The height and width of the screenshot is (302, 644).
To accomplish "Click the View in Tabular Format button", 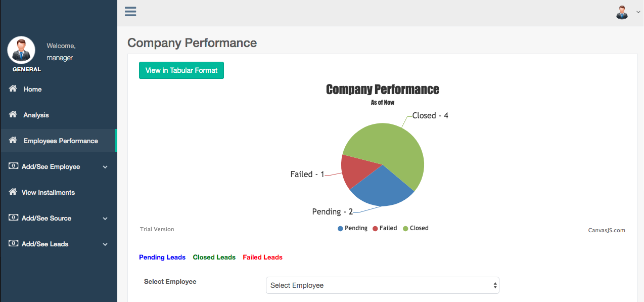I will click(181, 70).
